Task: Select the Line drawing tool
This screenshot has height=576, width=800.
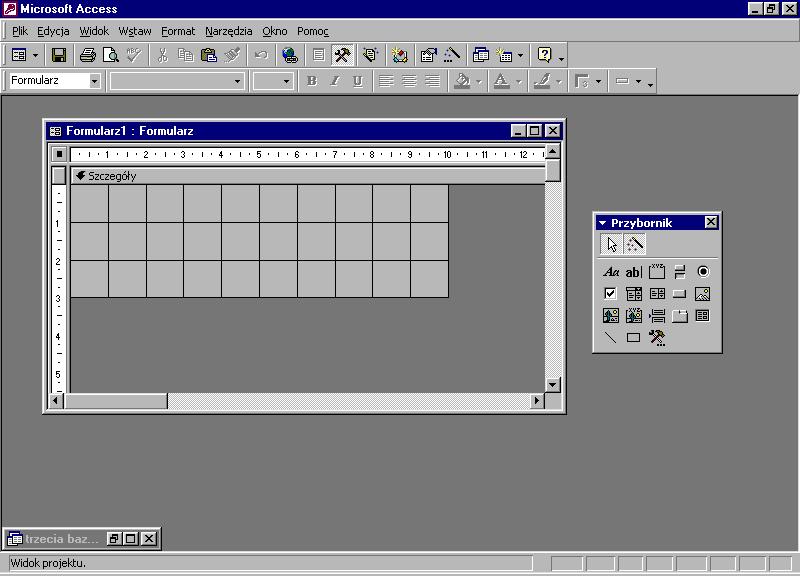Action: click(611, 338)
